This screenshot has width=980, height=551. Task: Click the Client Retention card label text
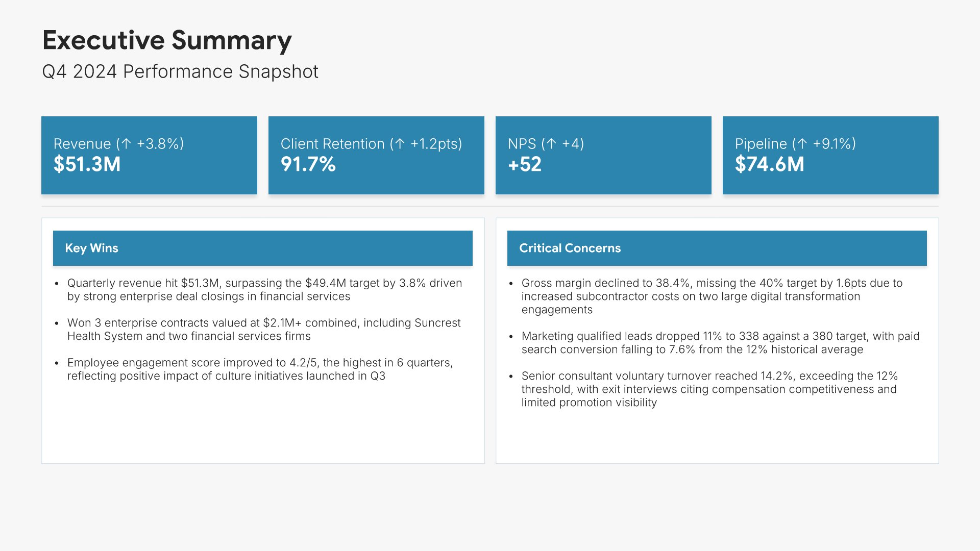pyautogui.click(x=332, y=144)
